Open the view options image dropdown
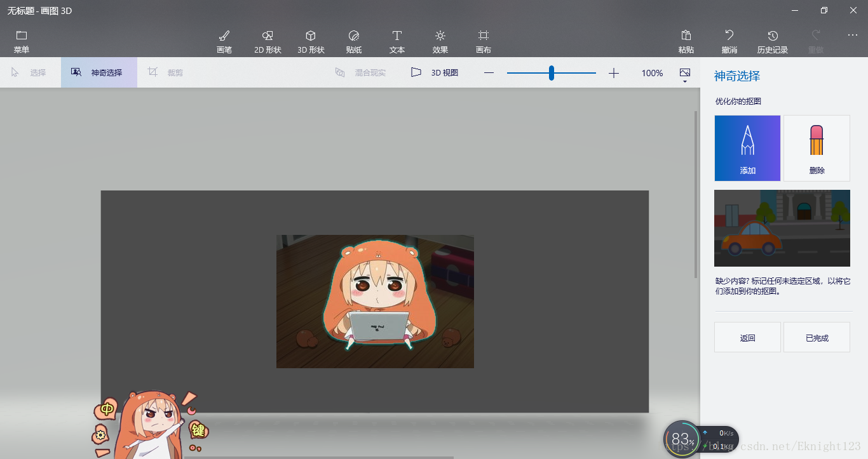The height and width of the screenshot is (459, 868). 684,75
